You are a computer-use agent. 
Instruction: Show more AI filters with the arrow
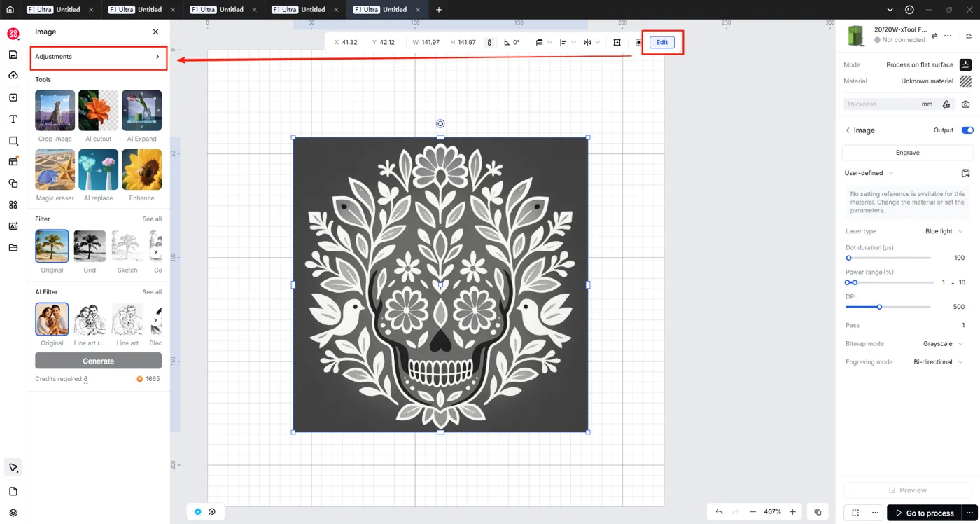(155, 320)
